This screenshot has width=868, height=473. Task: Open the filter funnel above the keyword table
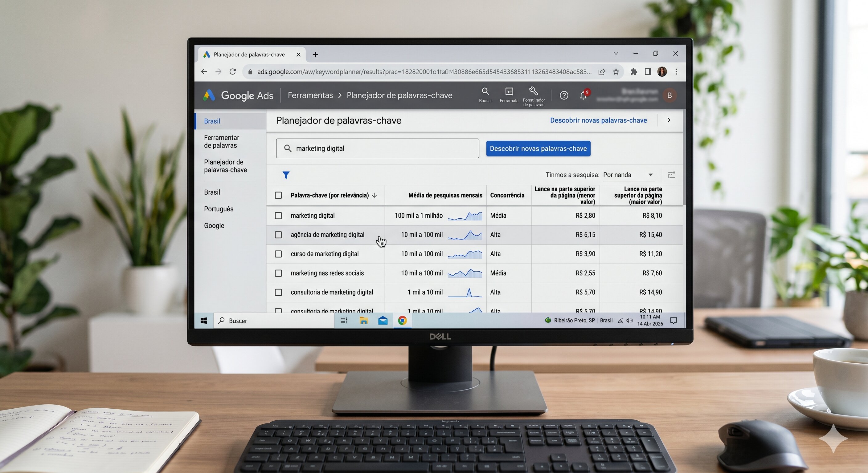click(x=286, y=175)
